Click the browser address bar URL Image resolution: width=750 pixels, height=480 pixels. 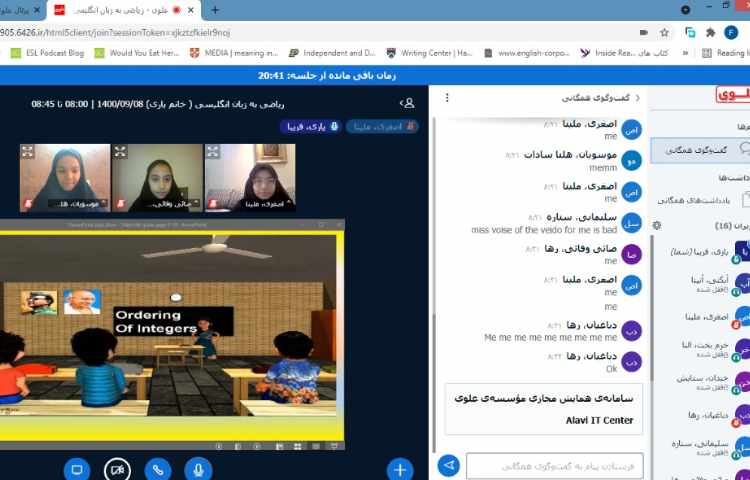(115, 33)
